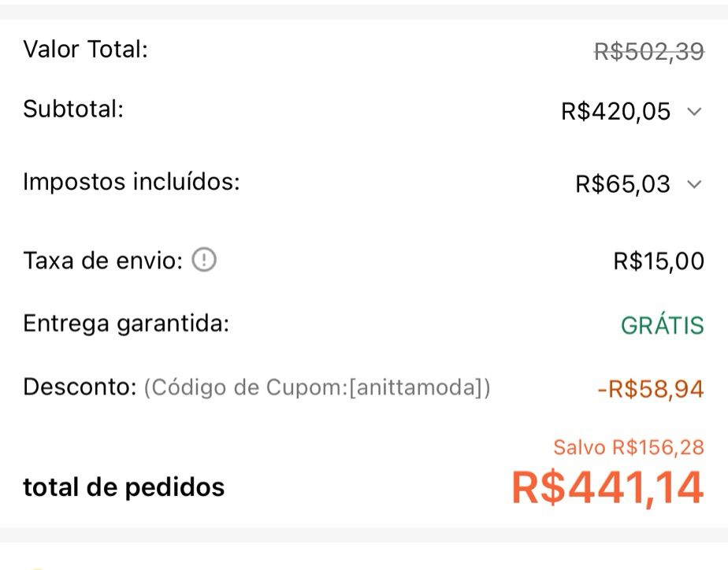This screenshot has height=570, width=728.
Task: Click the Valor Total label
Action: click(85, 50)
